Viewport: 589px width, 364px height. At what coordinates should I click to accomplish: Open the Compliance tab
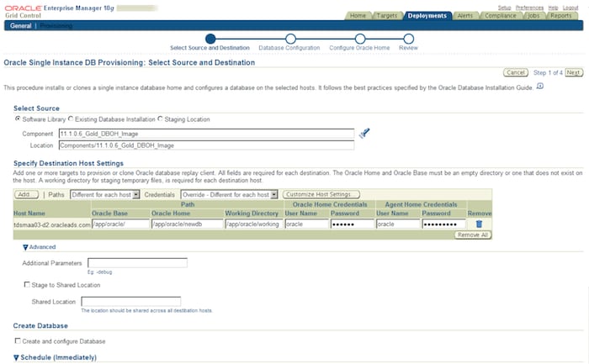point(499,15)
